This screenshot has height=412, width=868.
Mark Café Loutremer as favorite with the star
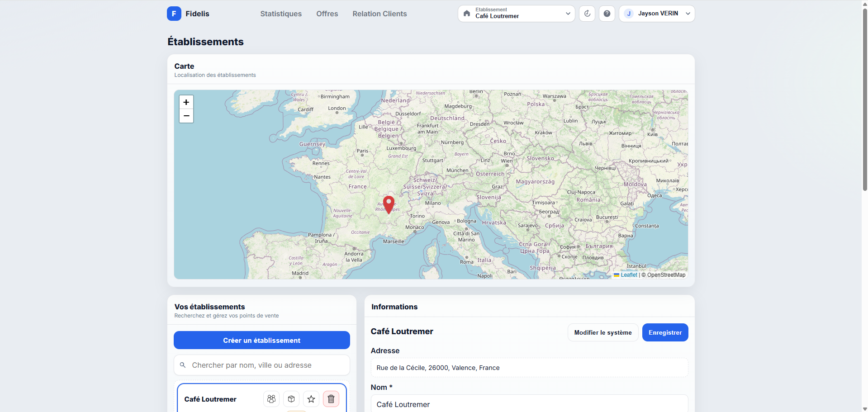point(311,399)
